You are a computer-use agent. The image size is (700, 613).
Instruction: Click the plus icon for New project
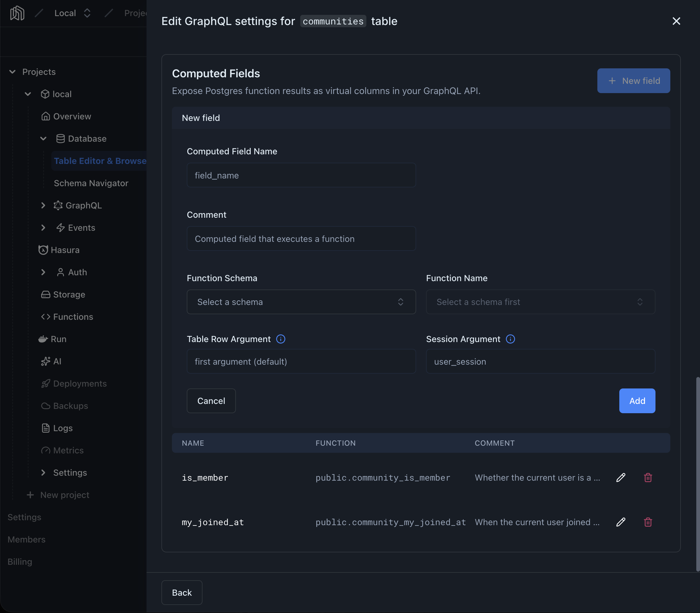pos(30,495)
